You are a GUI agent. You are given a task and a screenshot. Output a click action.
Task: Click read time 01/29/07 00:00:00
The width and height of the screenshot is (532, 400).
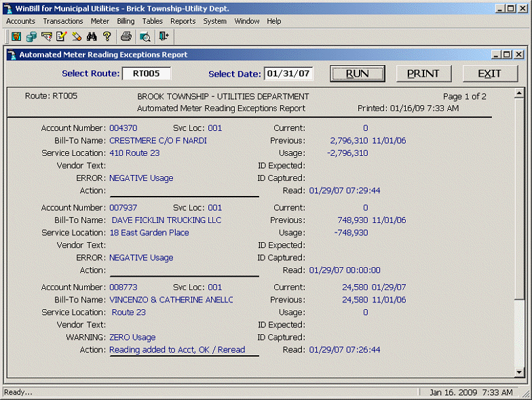point(345,270)
